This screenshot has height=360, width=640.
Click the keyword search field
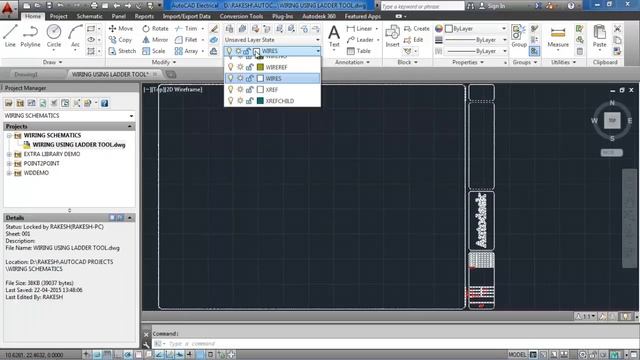point(422,6)
